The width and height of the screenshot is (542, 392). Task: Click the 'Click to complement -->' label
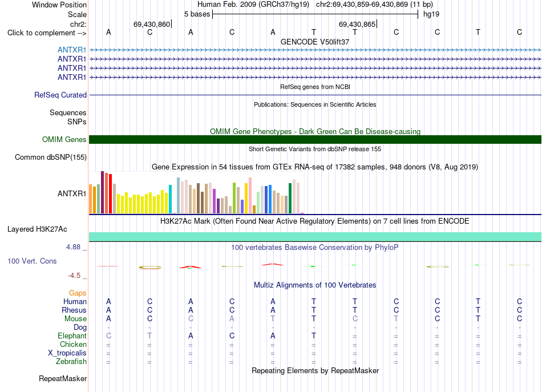[47, 33]
